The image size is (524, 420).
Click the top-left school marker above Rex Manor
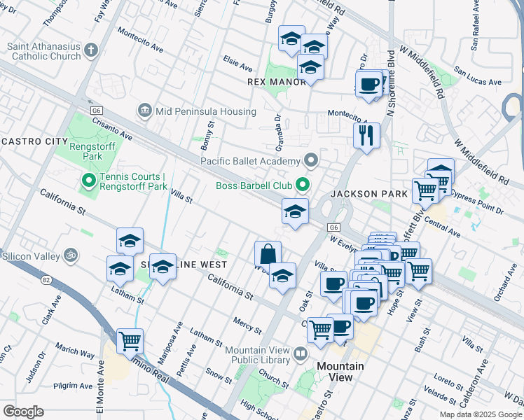[291, 38]
